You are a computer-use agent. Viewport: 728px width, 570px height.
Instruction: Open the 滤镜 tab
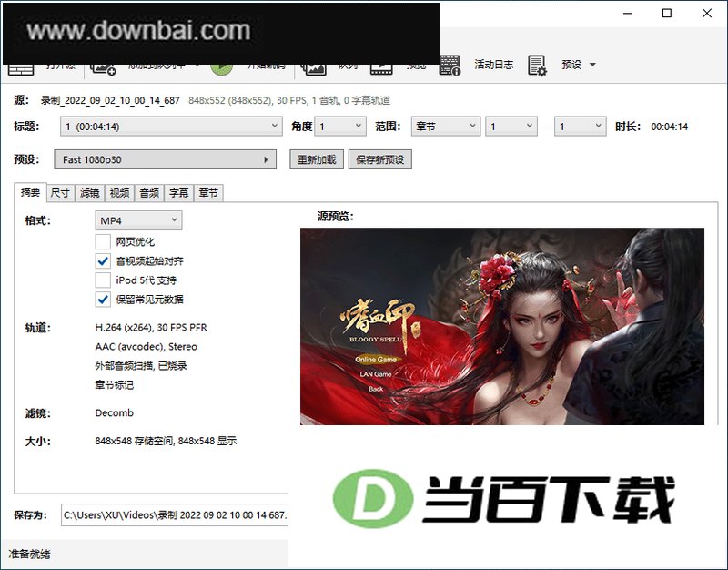pos(89,193)
